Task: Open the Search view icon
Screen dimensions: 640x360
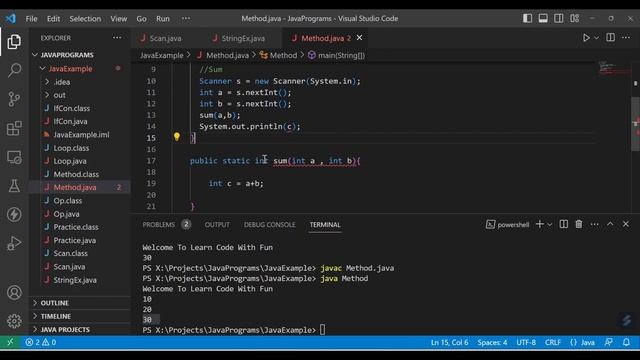Action: [x=14, y=70]
